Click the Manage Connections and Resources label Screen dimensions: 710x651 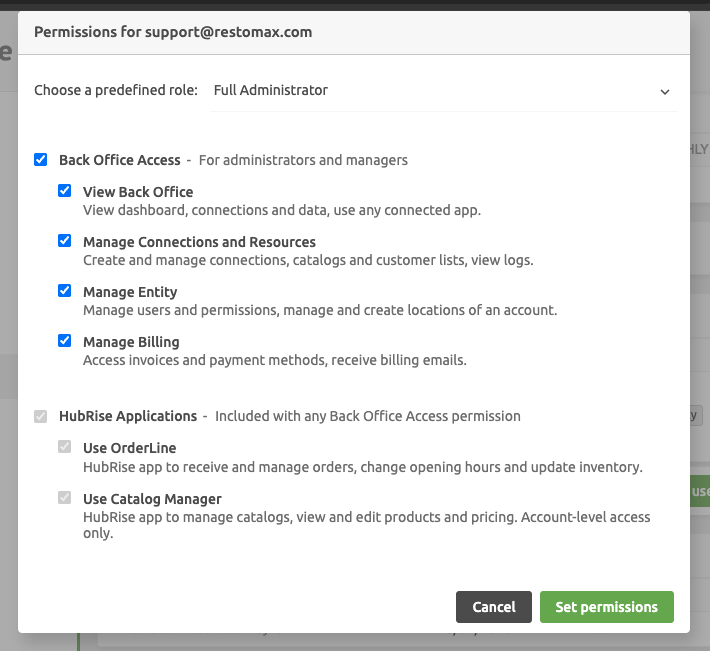[x=199, y=242]
